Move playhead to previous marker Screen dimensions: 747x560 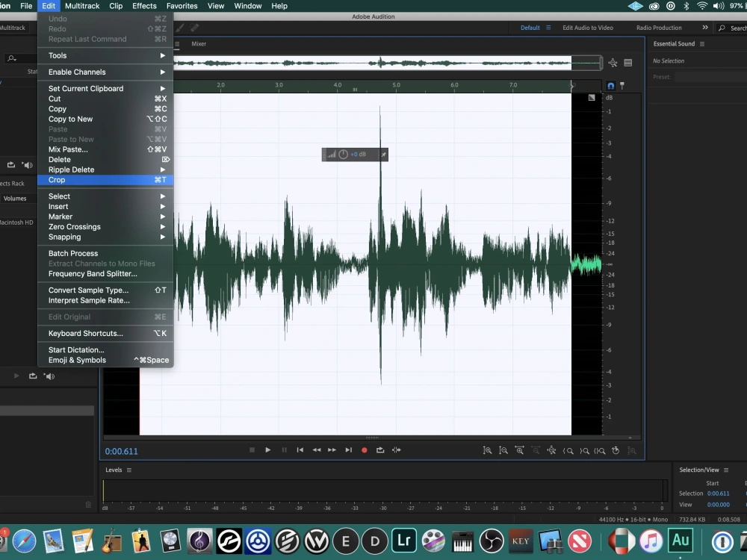click(300, 450)
